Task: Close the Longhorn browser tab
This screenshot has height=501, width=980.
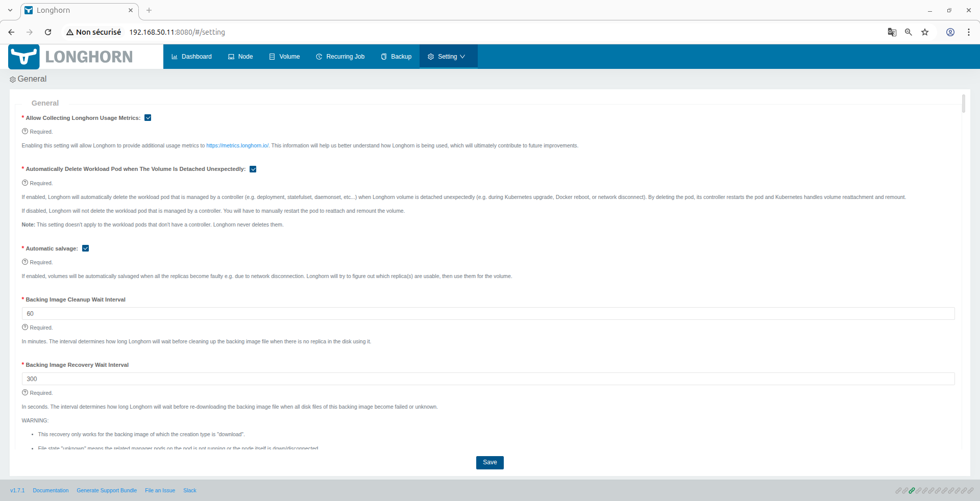Action: coord(131,10)
